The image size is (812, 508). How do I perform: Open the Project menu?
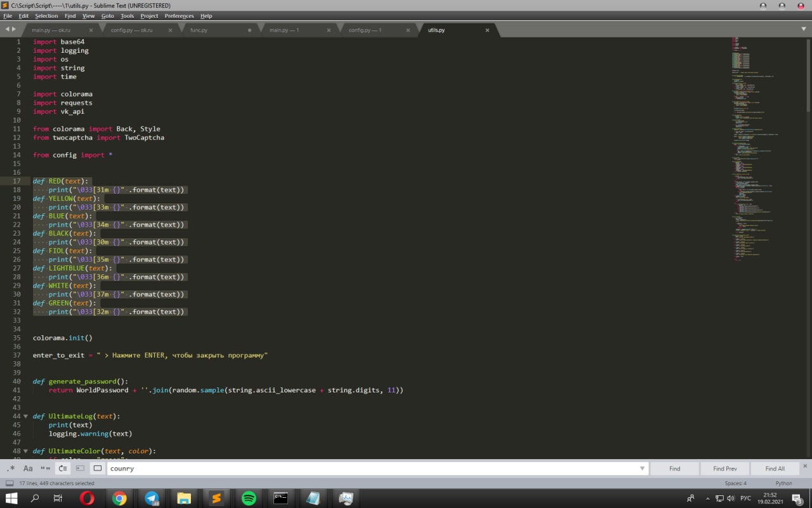(150, 16)
